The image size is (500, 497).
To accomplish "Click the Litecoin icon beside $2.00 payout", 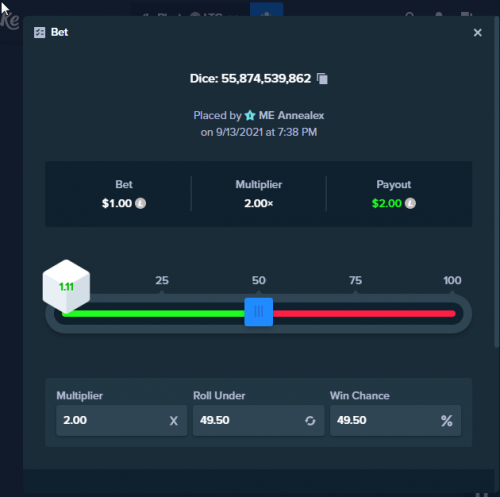I will point(410,203).
